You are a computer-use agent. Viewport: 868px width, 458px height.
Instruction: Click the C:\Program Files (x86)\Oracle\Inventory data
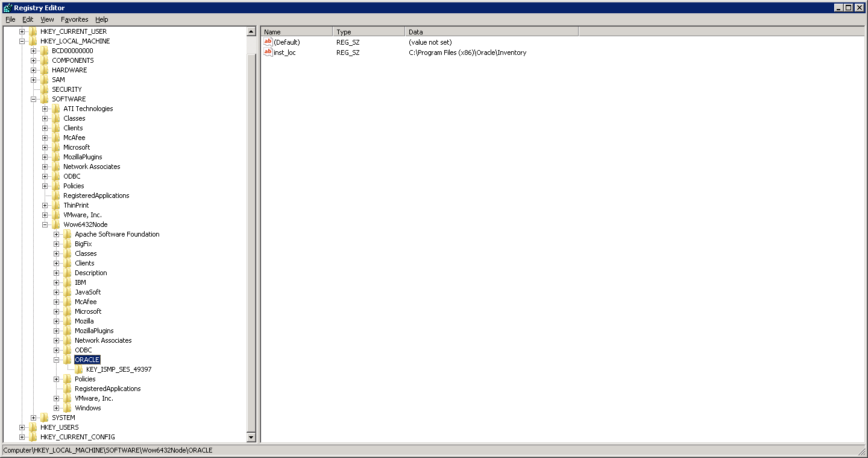coord(467,52)
